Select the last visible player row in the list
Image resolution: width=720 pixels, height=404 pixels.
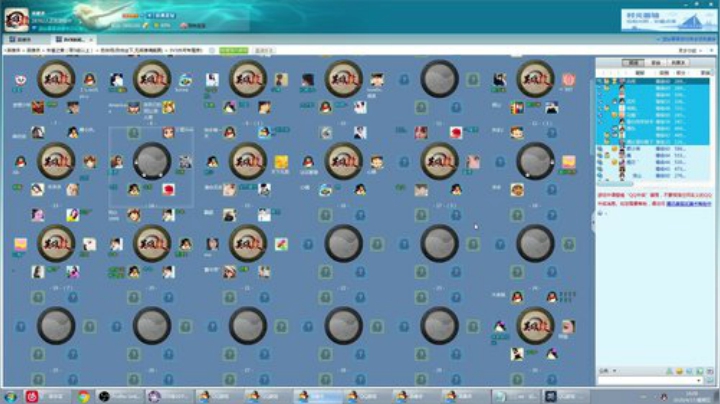click(652, 176)
